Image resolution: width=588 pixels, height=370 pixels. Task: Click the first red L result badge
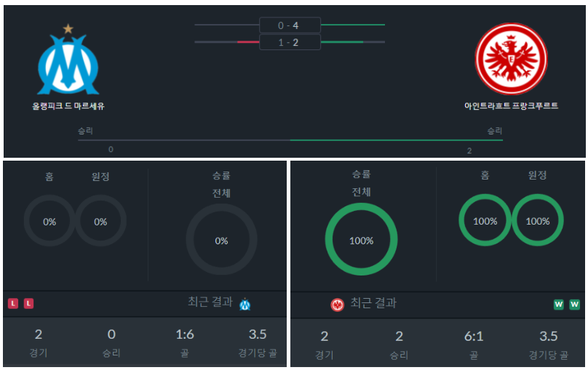[13, 303]
